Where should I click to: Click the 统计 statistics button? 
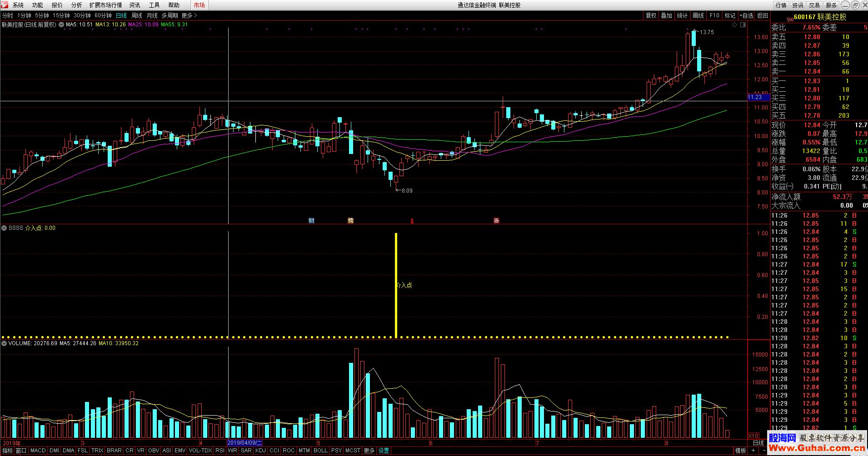pos(682,15)
